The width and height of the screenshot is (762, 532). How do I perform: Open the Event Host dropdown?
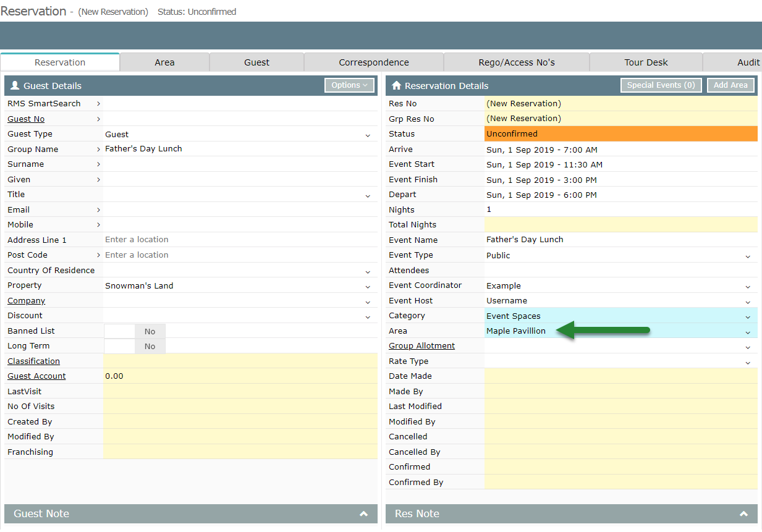[748, 302]
